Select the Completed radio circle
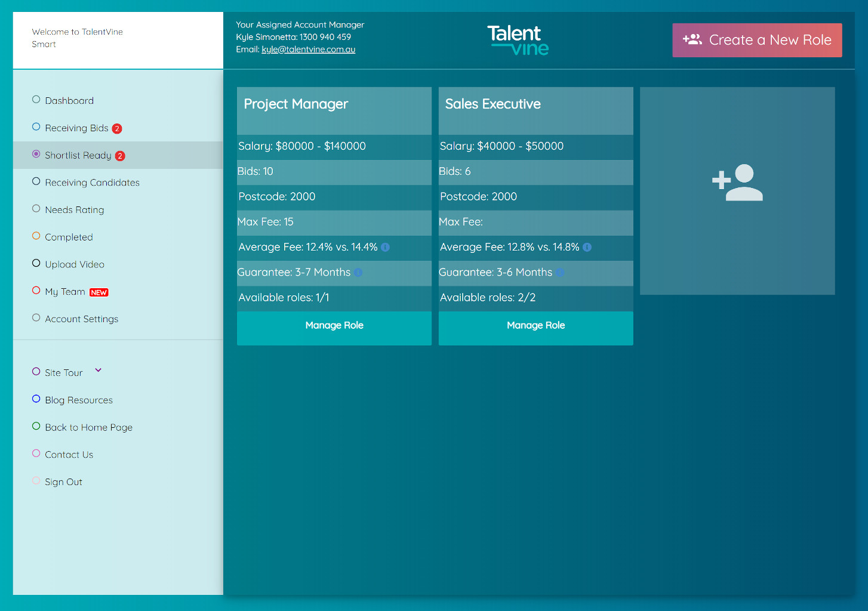 36,236
